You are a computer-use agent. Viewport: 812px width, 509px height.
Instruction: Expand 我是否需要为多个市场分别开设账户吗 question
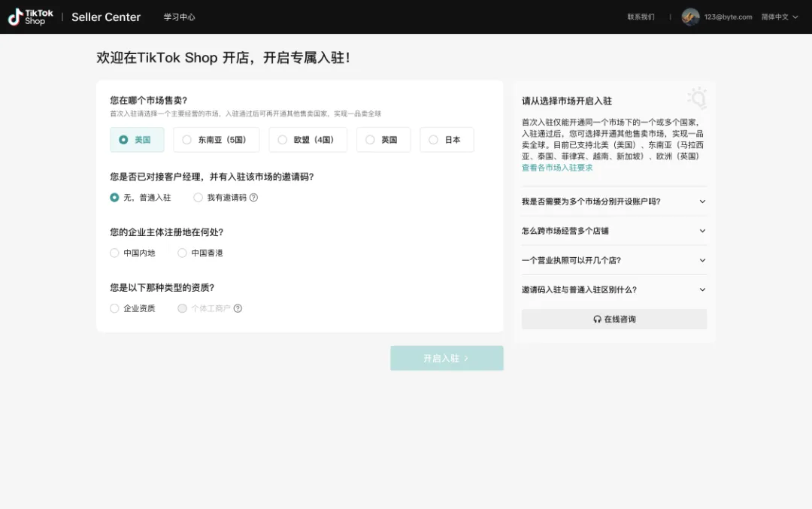[614, 201]
